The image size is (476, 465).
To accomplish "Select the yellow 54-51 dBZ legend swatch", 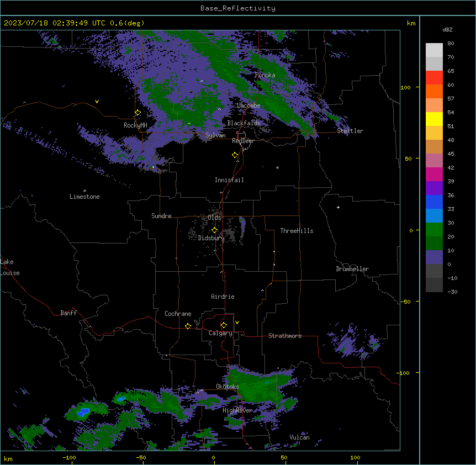I will tap(434, 119).
